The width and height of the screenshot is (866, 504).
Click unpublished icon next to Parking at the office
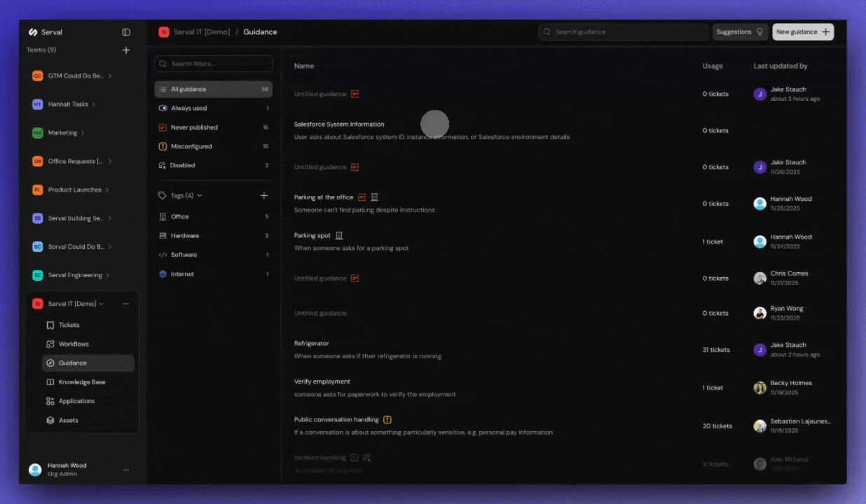pos(362,197)
